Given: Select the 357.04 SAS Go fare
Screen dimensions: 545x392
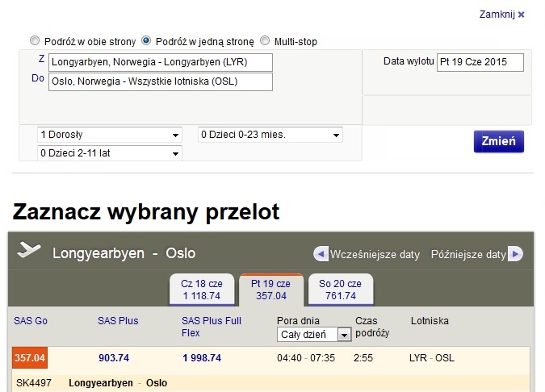Looking at the screenshot, I should pos(30,357).
